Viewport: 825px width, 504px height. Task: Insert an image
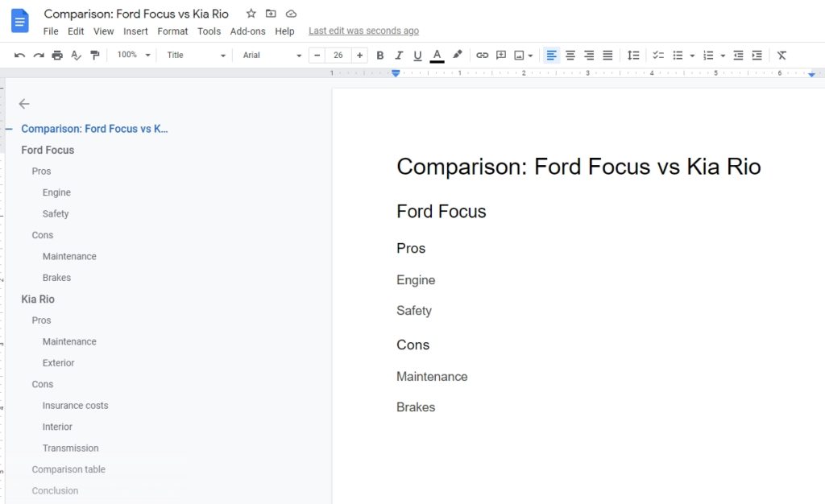click(x=520, y=56)
